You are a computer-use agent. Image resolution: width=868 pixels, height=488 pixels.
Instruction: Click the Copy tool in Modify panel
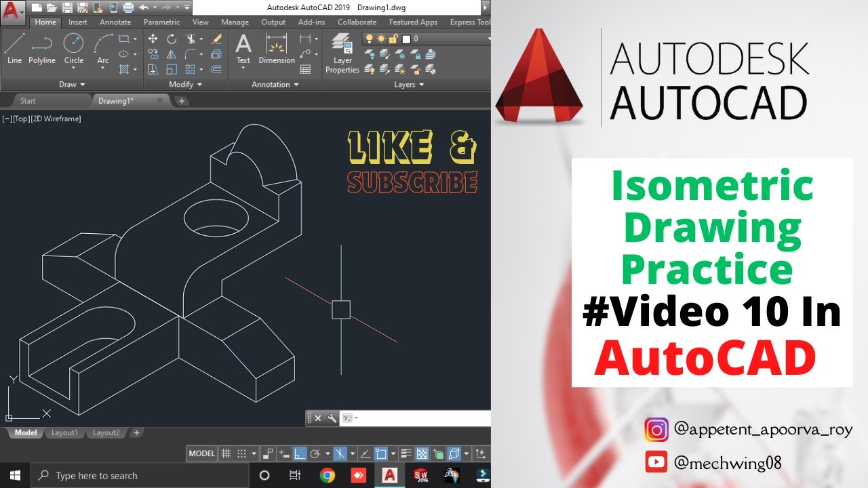[x=153, y=54]
